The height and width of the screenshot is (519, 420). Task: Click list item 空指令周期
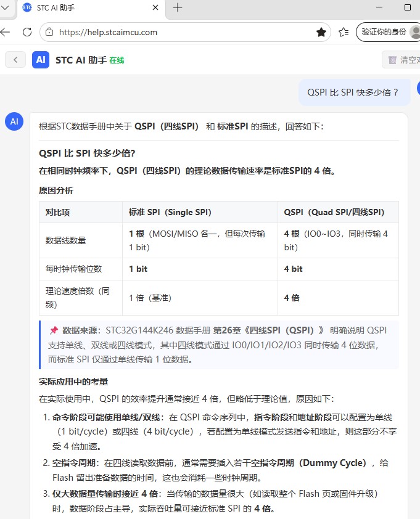(x=220, y=470)
